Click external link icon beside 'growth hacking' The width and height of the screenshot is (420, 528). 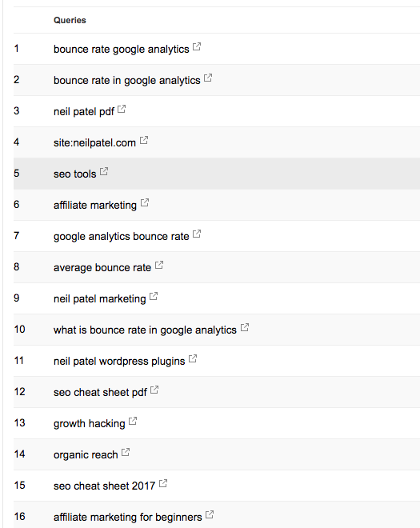pyautogui.click(x=133, y=422)
